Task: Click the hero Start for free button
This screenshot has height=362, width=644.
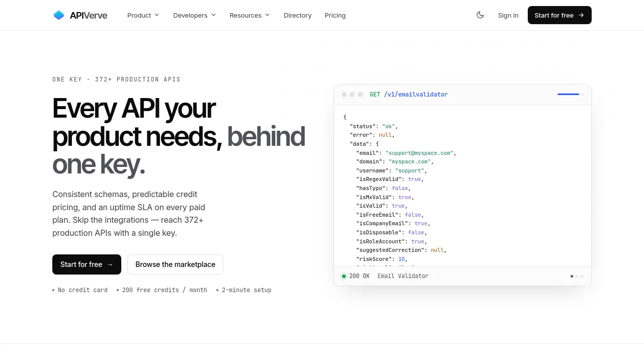Action: point(87,264)
